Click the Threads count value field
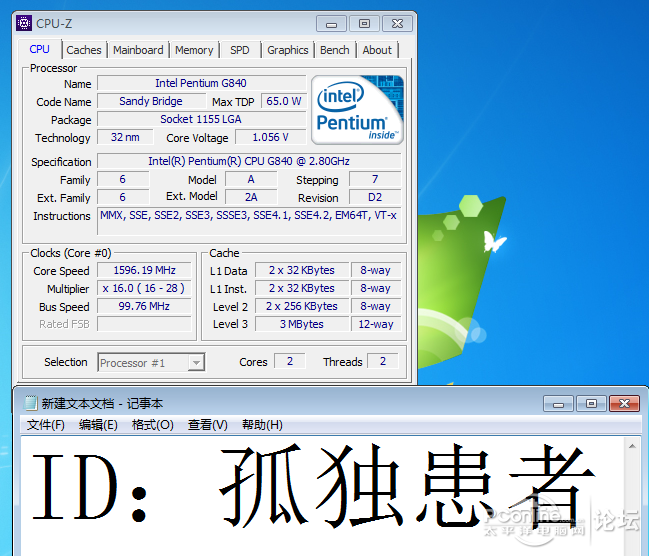The width and height of the screenshot is (649, 556). [383, 361]
